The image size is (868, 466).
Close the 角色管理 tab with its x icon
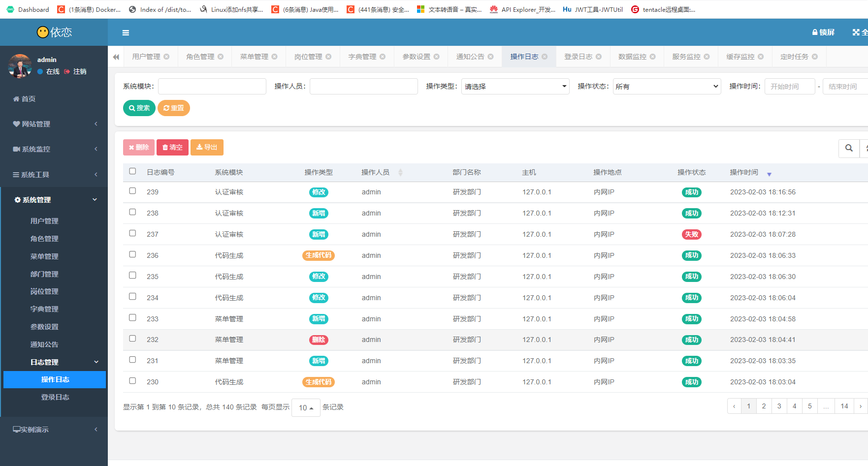coord(221,57)
